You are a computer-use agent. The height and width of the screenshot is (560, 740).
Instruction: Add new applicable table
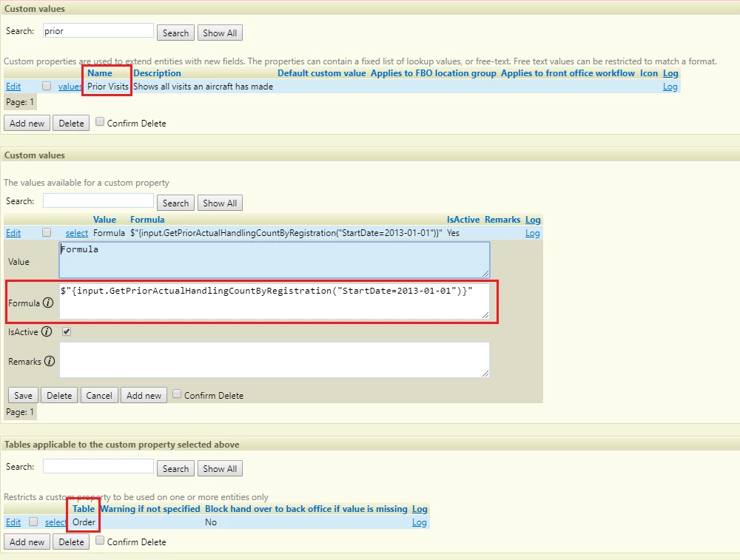coord(27,542)
